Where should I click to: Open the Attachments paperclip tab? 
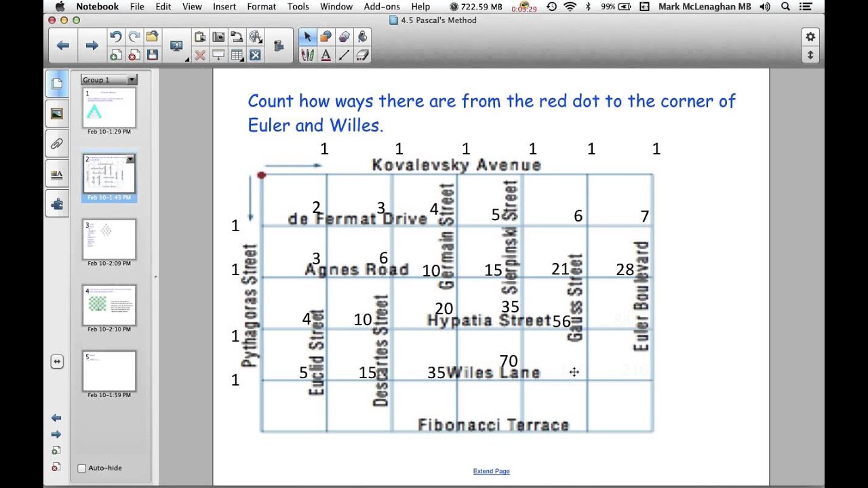(57, 144)
